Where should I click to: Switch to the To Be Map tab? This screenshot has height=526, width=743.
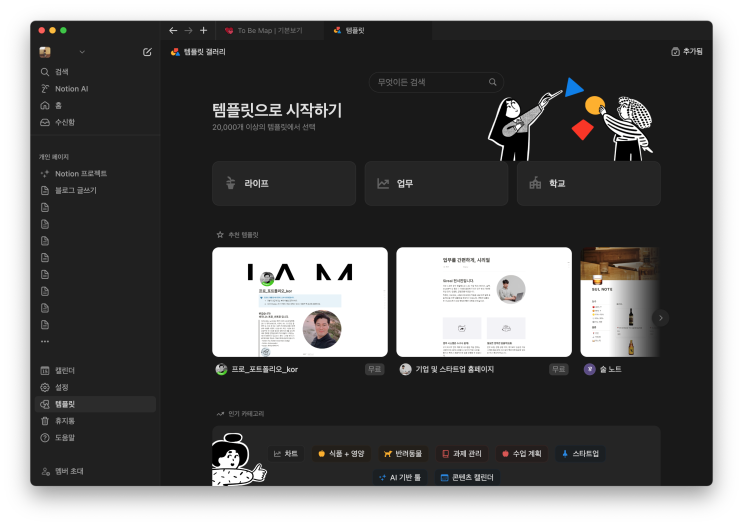pyautogui.click(x=270, y=30)
